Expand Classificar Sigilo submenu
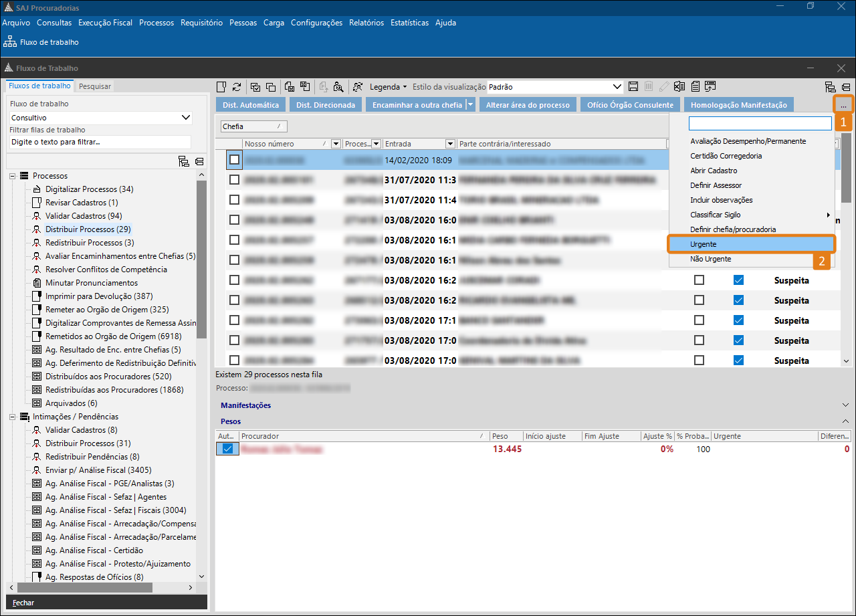 coord(752,215)
